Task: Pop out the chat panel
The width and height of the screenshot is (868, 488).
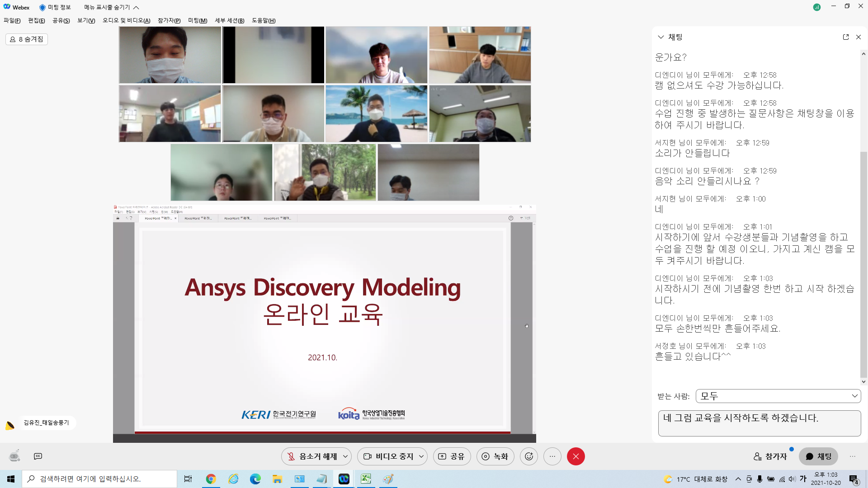Action: pyautogui.click(x=846, y=37)
